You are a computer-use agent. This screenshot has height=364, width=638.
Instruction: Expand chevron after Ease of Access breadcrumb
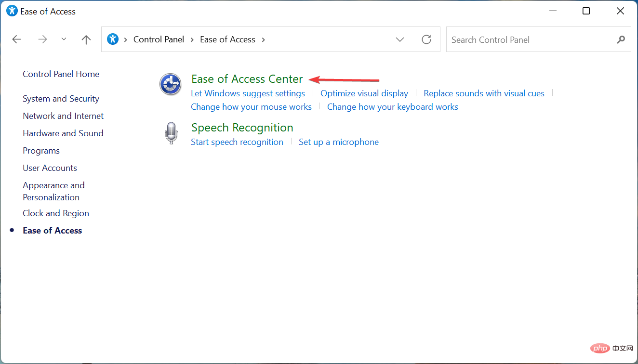tap(263, 39)
